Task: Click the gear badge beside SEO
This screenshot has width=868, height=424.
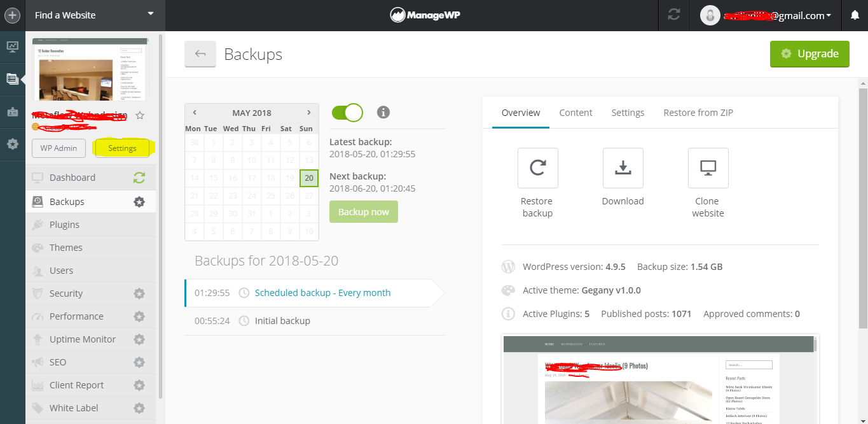Action: [139, 362]
